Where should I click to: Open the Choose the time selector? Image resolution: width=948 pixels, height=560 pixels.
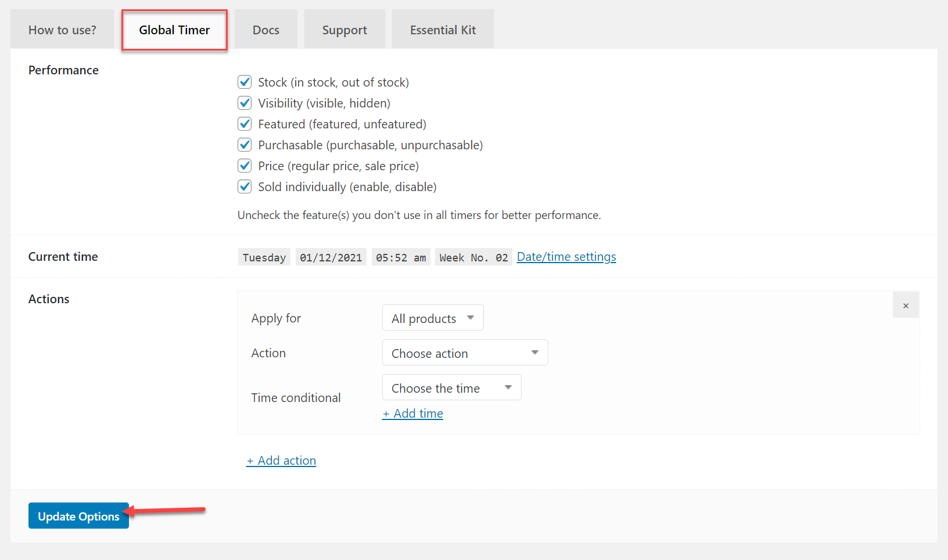tap(451, 387)
